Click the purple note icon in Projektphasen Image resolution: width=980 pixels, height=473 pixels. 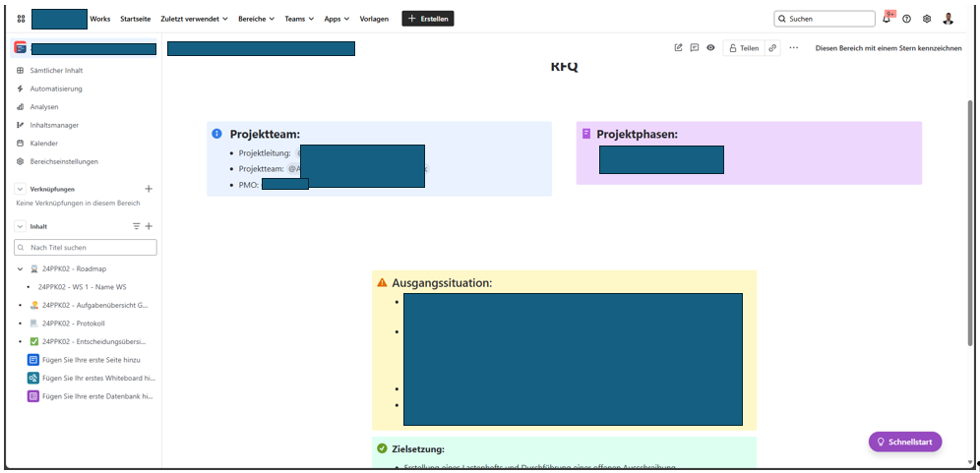(586, 134)
